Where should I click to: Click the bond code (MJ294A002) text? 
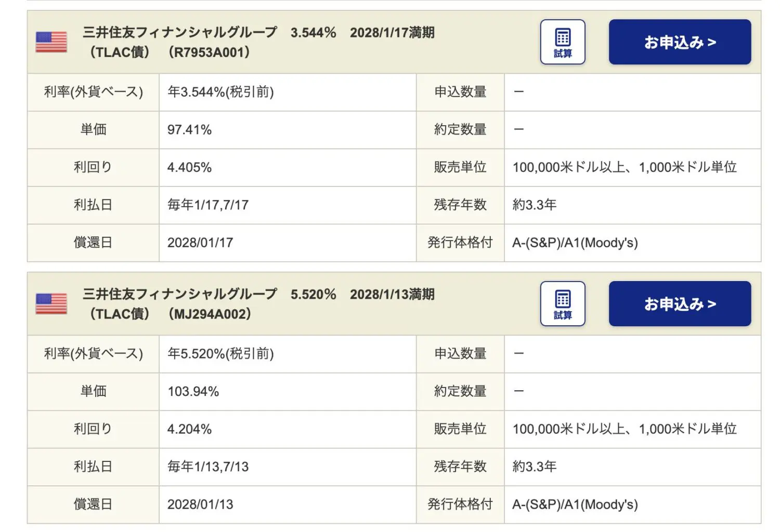210,314
